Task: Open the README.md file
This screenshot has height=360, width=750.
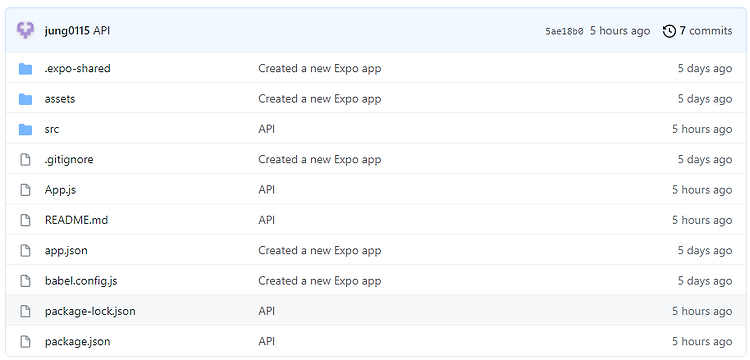Action: (76, 220)
